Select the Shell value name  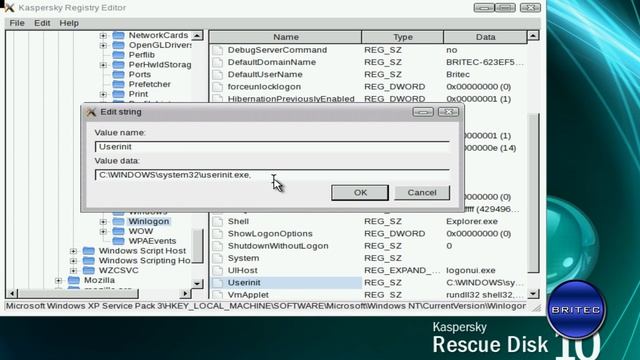(238, 221)
